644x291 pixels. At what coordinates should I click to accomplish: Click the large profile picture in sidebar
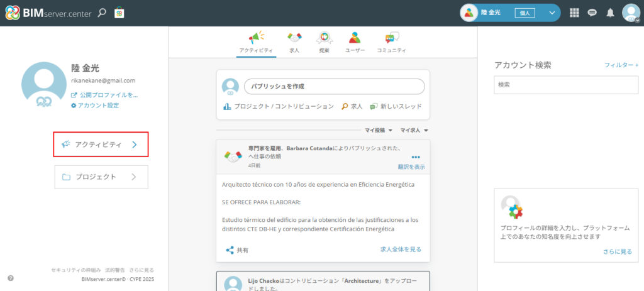click(x=44, y=85)
